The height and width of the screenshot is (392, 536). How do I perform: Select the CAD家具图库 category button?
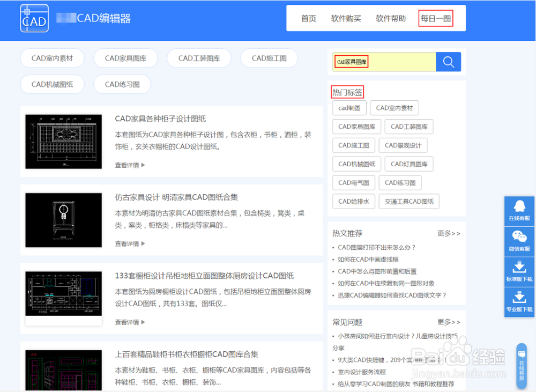(125, 58)
